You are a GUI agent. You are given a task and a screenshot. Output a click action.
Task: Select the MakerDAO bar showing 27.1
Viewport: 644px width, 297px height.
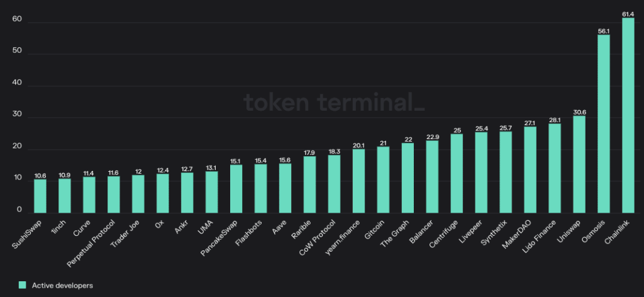530,170
